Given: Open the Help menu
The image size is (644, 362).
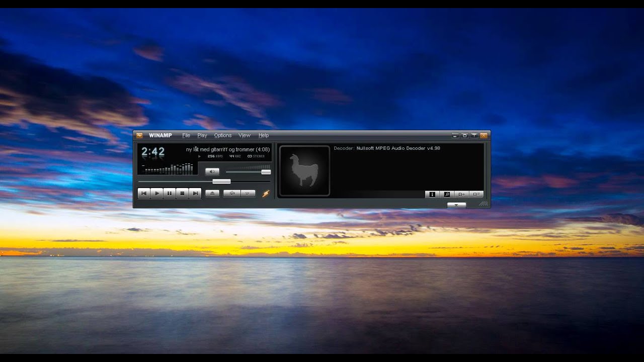Looking at the screenshot, I should click(x=264, y=135).
